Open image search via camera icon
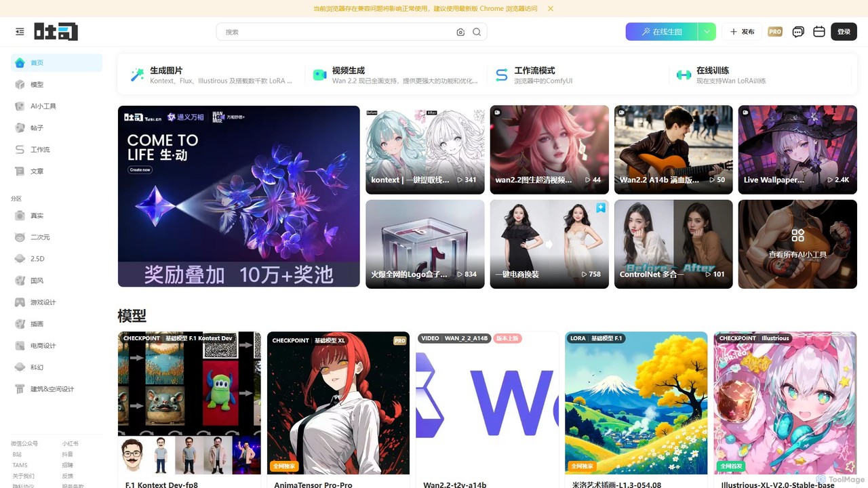Viewport: 868px width, 488px height. coord(460,32)
